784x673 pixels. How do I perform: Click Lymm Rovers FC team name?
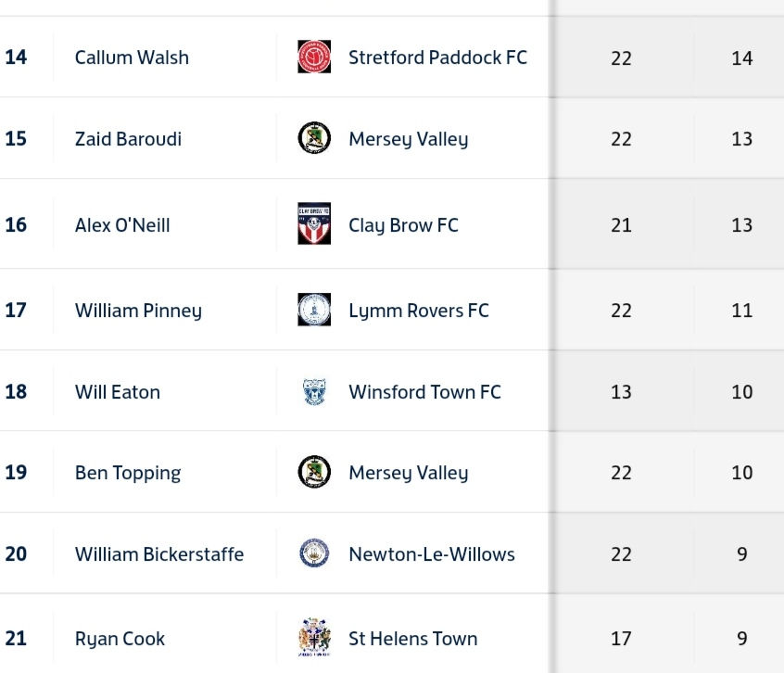pyautogui.click(x=418, y=311)
